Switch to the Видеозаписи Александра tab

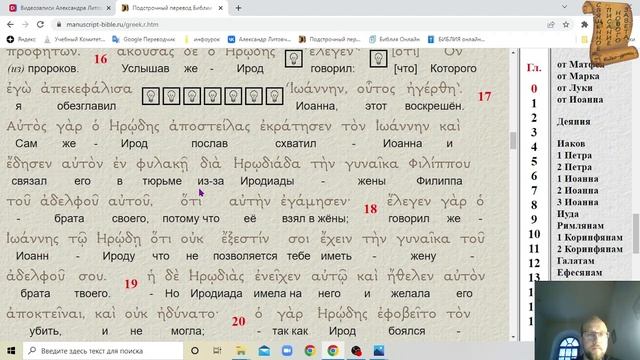point(59,8)
